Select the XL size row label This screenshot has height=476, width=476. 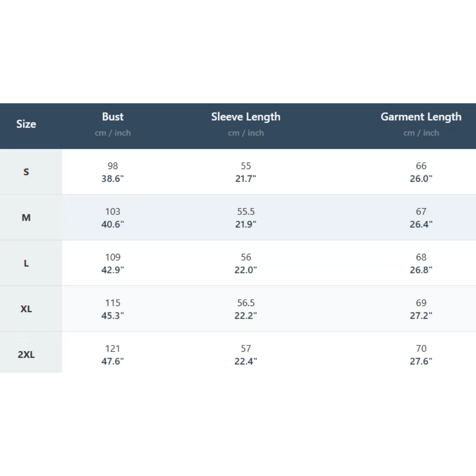(26, 309)
